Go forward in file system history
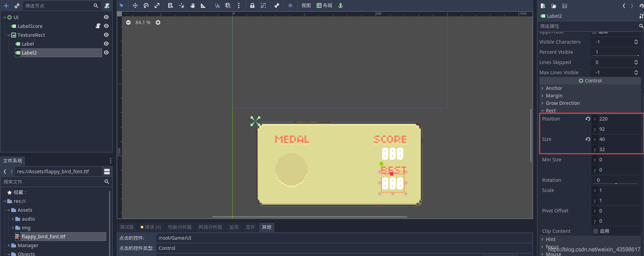 tap(11, 172)
